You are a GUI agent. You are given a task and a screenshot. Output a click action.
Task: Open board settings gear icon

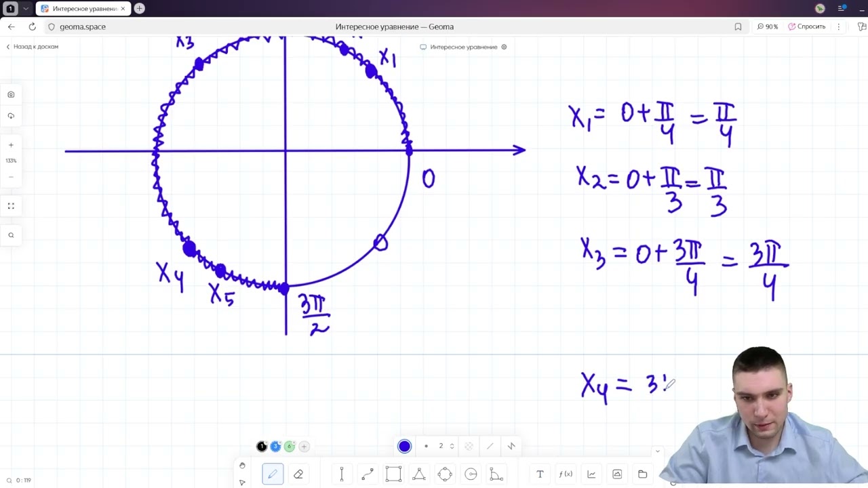point(504,47)
